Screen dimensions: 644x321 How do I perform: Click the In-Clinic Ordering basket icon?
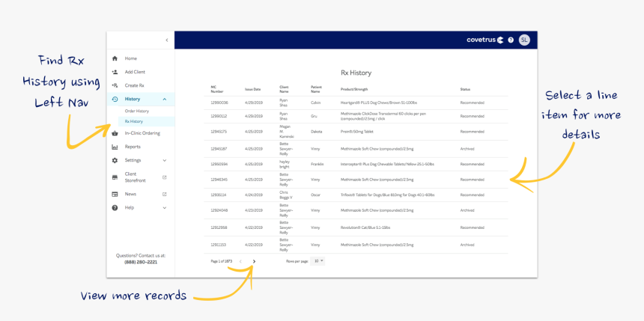[x=115, y=133]
